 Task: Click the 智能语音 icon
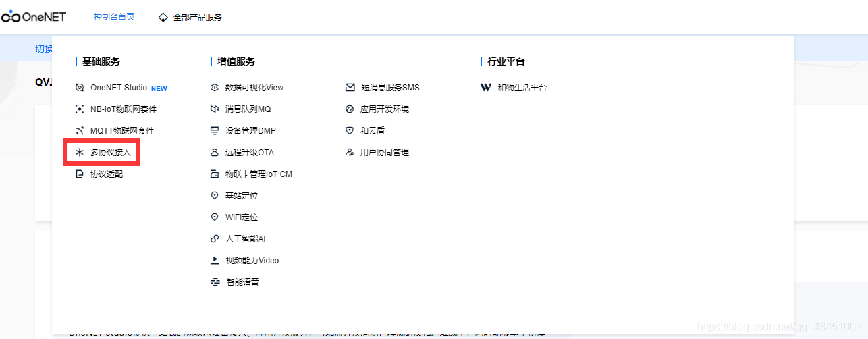coord(215,282)
